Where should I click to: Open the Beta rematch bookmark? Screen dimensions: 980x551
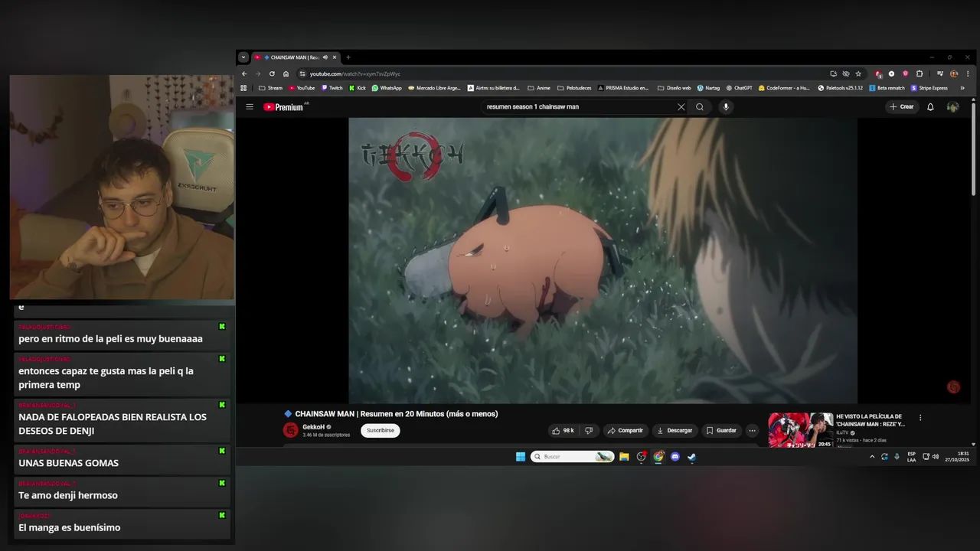point(887,88)
